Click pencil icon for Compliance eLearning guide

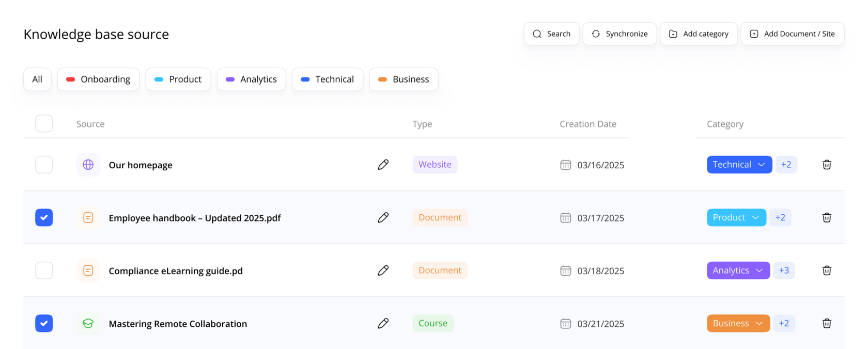tap(383, 271)
